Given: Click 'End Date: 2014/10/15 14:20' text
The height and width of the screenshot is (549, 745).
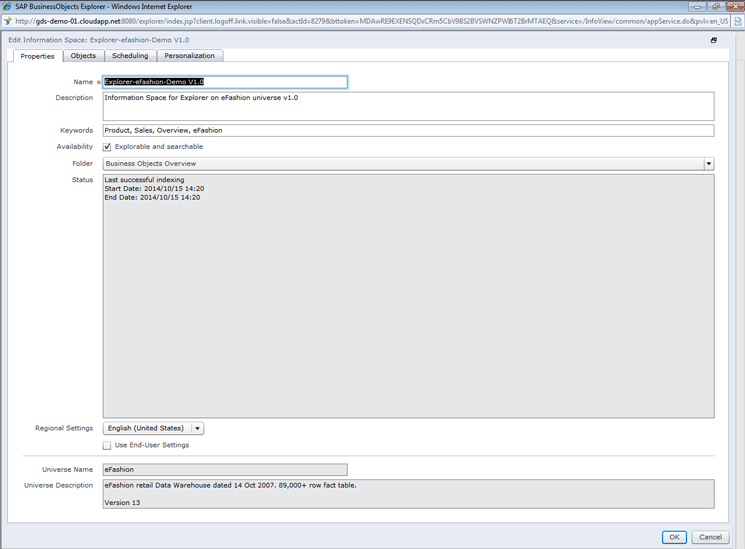Looking at the screenshot, I should click(152, 197).
